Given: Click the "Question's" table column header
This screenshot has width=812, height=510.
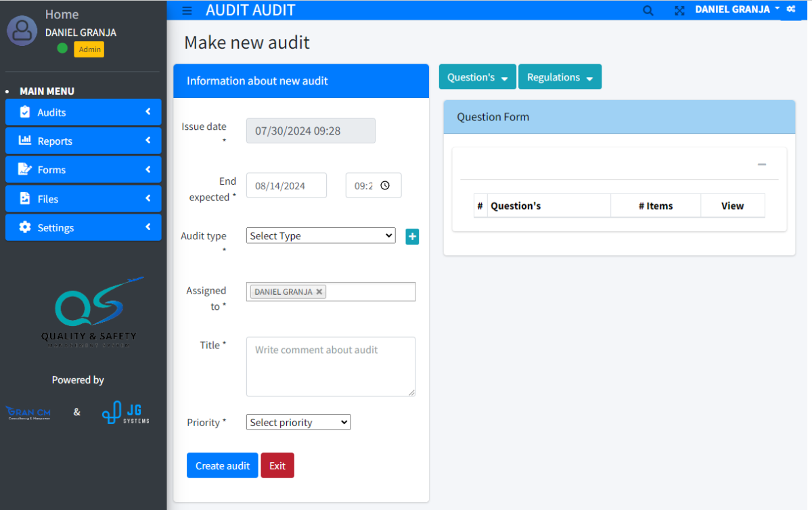Looking at the screenshot, I should (549, 206).
